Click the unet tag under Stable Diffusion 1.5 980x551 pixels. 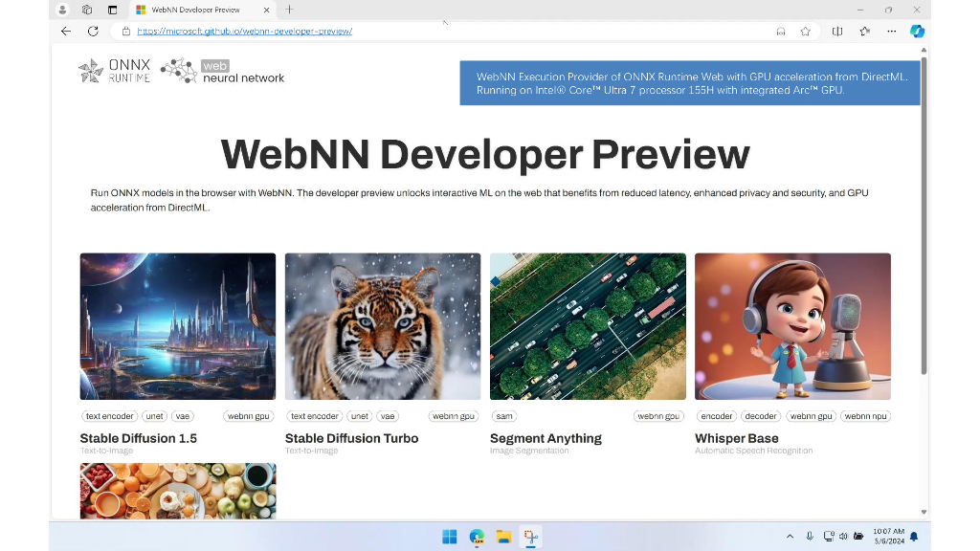[x=154, y=416]
